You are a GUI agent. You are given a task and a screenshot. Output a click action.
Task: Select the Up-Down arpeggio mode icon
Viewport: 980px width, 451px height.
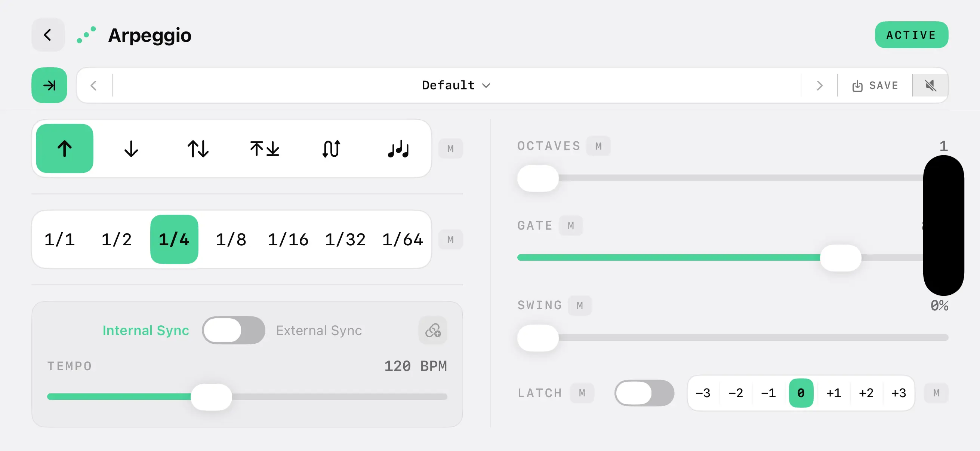[x=198, y=148]
